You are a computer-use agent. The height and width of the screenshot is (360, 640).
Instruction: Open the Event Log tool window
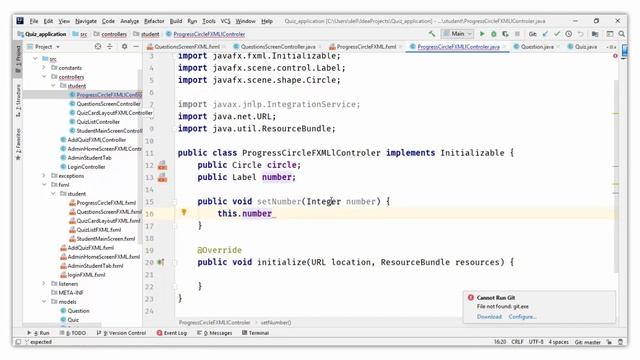tap(172, 333)
